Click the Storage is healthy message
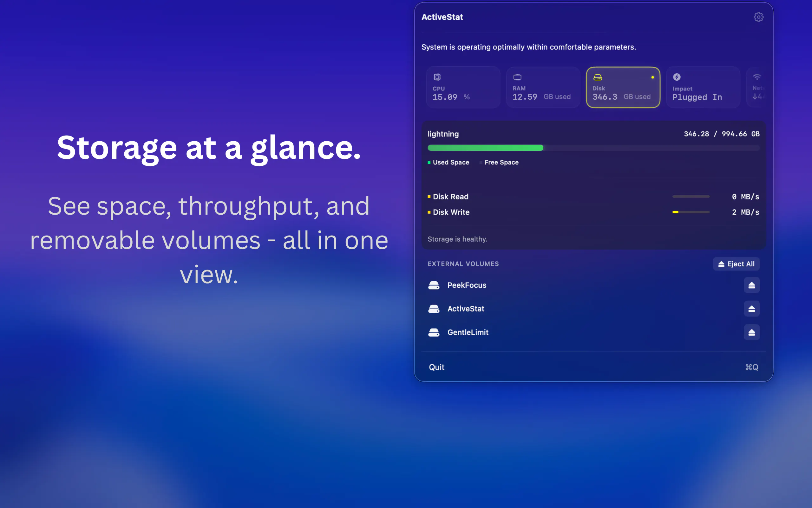This screenshot has height=508, width=812. [457, 239]
